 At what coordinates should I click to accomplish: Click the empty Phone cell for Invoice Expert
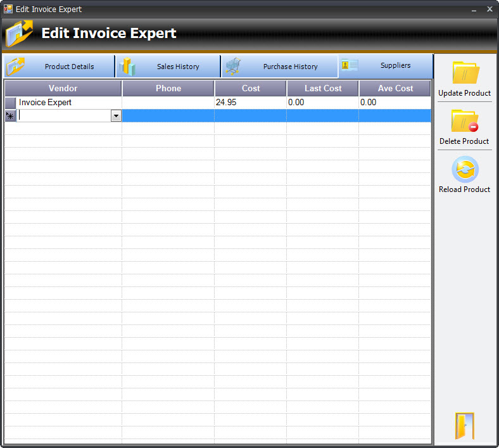point(168,103)
